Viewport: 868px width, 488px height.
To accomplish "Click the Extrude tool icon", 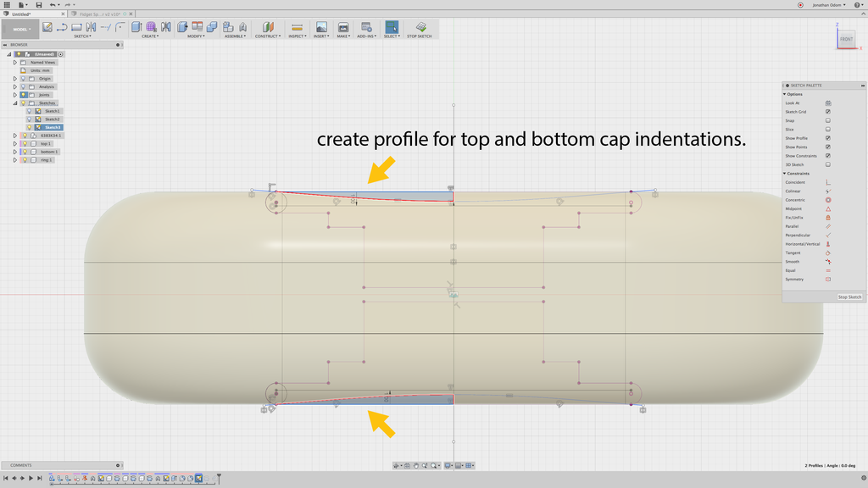I will (136, 27).
